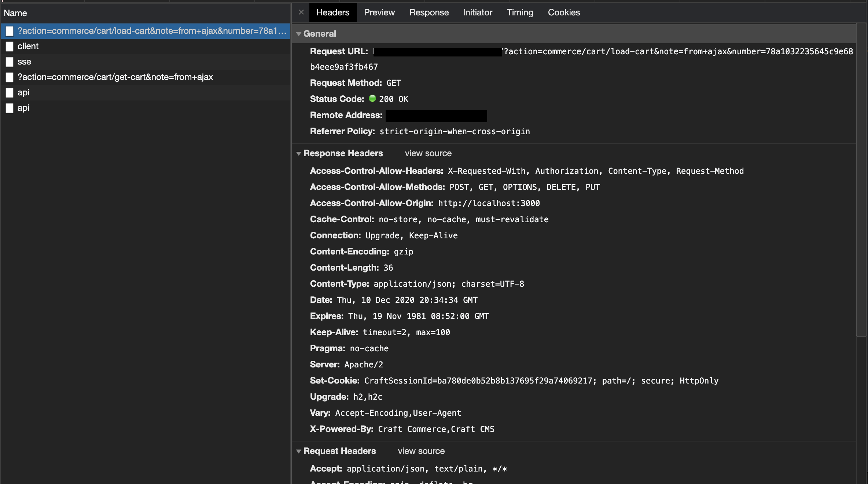View source of Response Headers
Screen dimensions: 868x484
[428, 153]
